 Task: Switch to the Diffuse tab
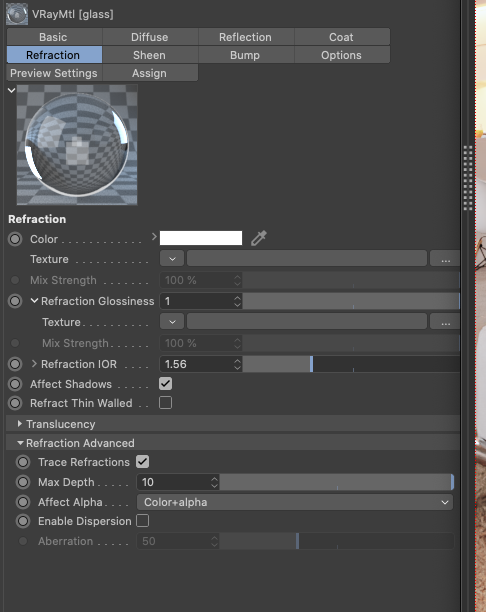click(150, 37)
